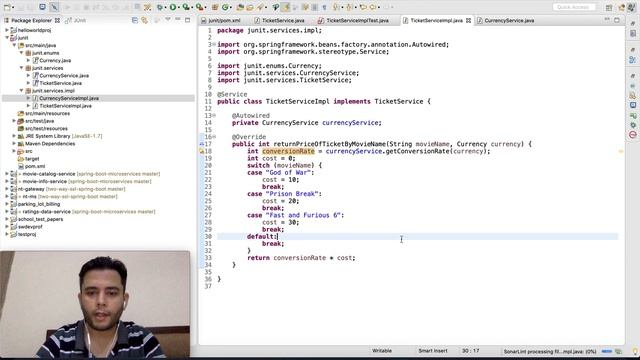Minimize the editor area

(607, 20)
